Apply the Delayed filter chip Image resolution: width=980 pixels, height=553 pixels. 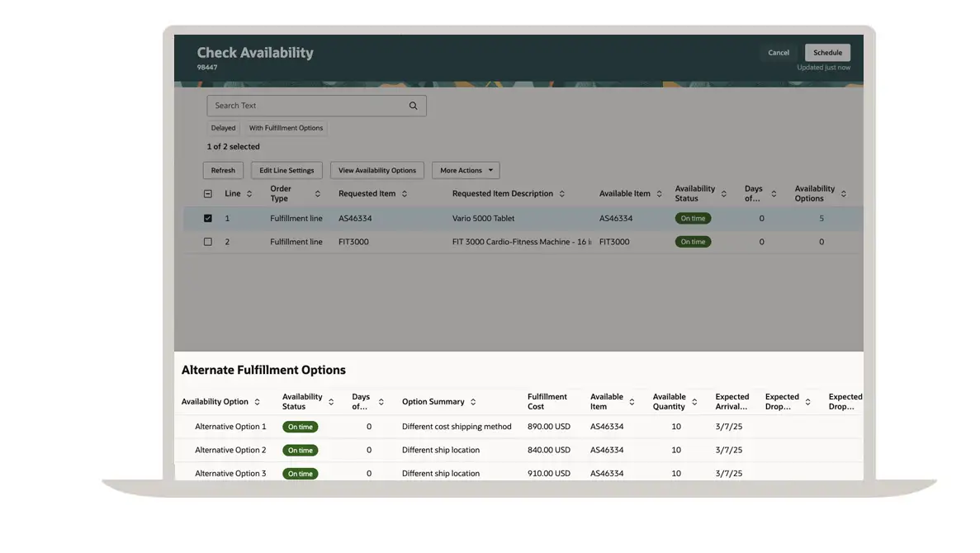point(223,128)
